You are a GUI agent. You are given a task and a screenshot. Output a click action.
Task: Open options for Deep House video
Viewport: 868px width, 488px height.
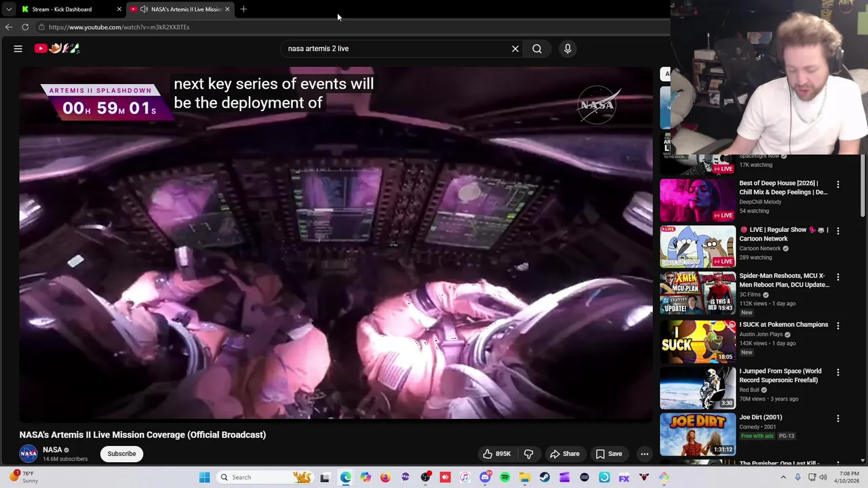pos(837,184)
